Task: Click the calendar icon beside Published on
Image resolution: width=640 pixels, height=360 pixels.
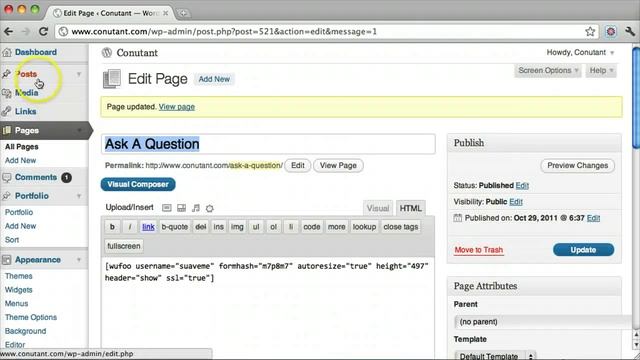Action: coord(458,218)
